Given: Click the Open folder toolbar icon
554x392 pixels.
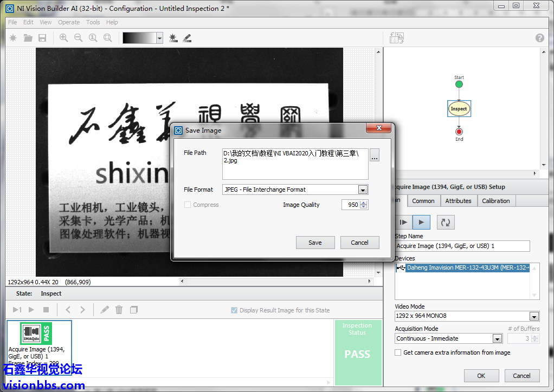Looking at the screenshot, I should click(x=28, y=38).
